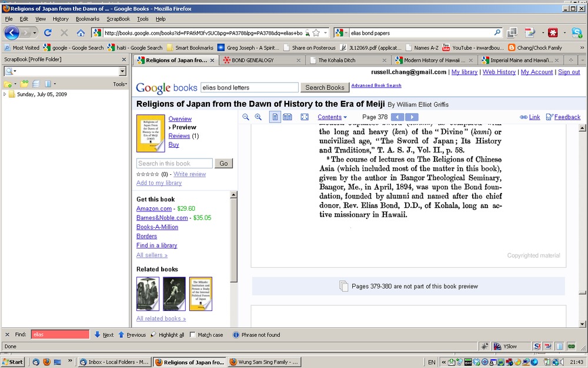Close the ScrapBook sidebar
The image size is (588, 368).
pyautogui.click(x=124, y=59)
